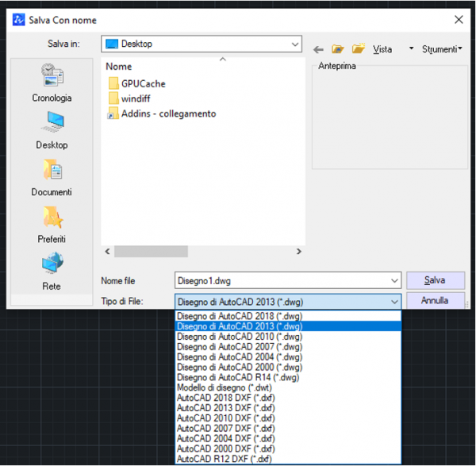
Task: Create a new folder with the starred folder icon
Action: 359,48
